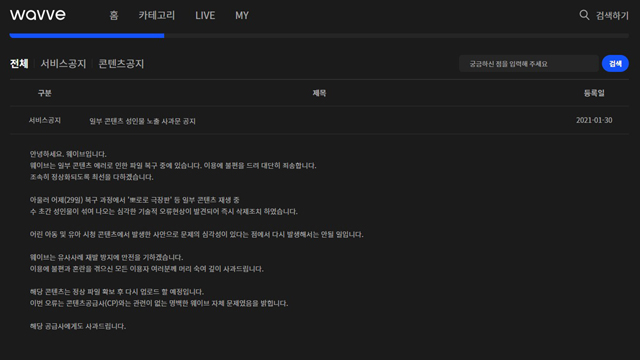Click the line beginning 아울러 어제(29일) 복구 과정에서
This screenshot has width=640, height=360.
click(x=135, y=200)
